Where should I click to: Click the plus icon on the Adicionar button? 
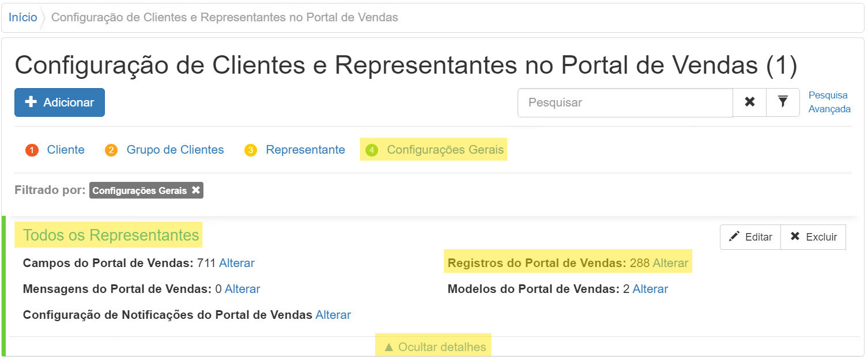tap(32, 102)
